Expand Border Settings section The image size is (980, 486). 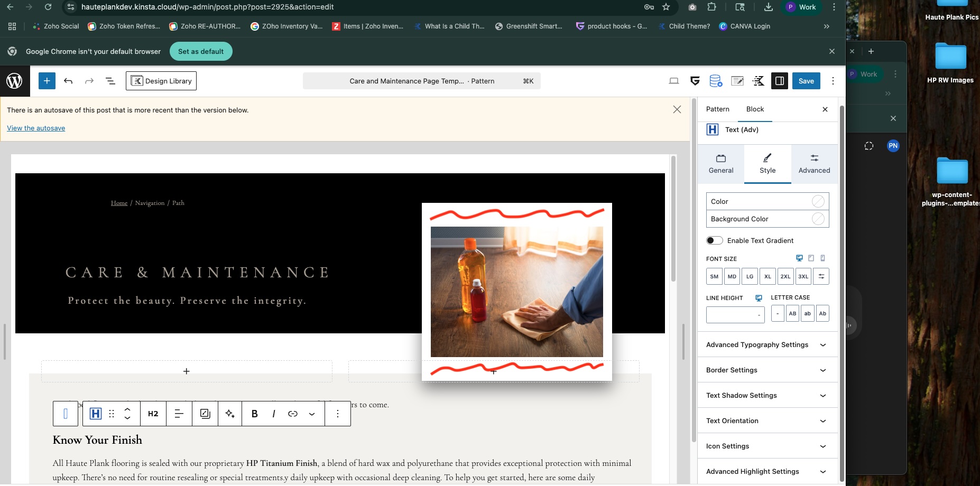click(768, 370)
